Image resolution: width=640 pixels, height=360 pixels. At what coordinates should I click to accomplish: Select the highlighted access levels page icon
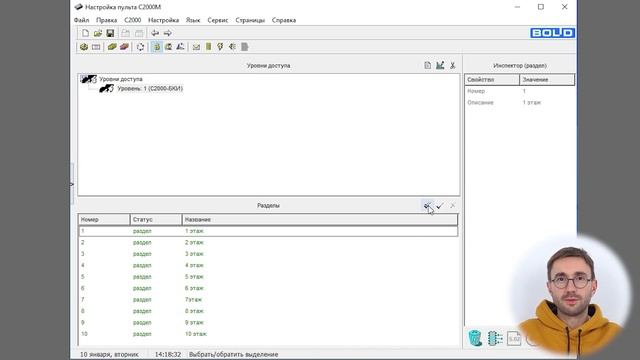click(x=156, y=47)
